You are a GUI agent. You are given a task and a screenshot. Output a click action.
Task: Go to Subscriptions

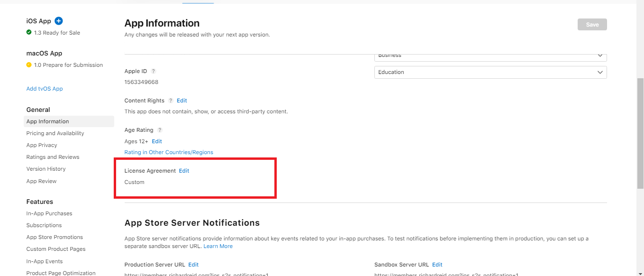click(x=44, y=225)
